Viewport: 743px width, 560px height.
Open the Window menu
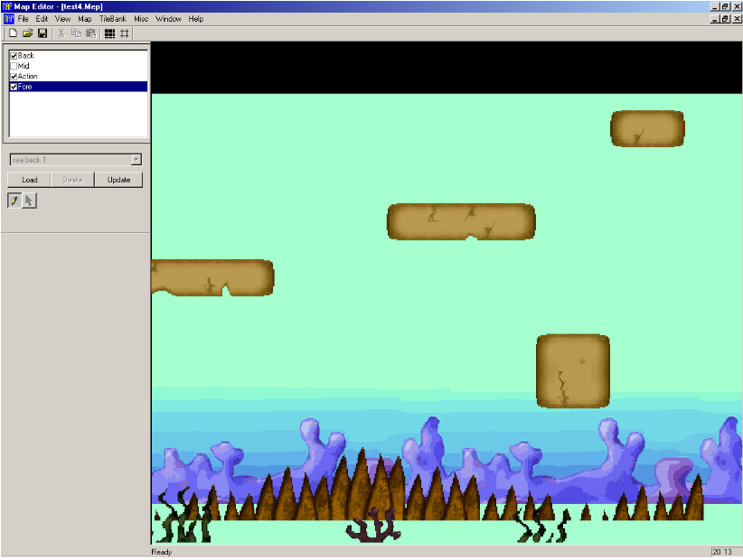coord(168,19)
